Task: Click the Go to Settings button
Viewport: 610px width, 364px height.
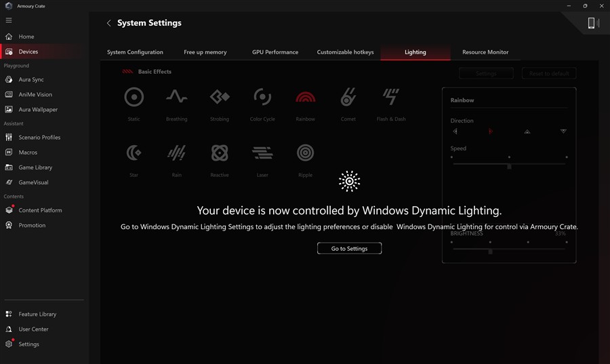Action: (349, 249)
